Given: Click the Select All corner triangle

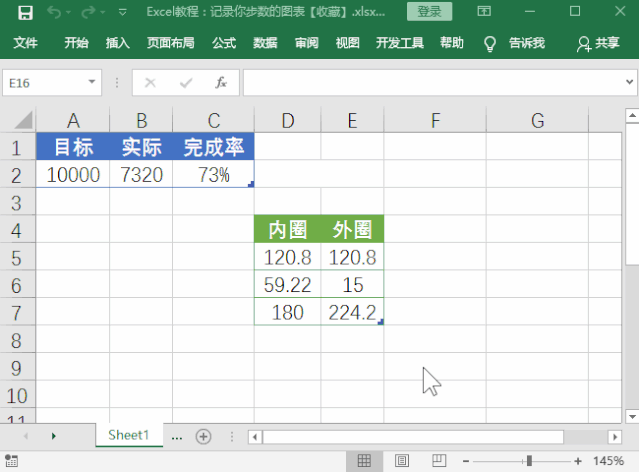Looking at the screenshot, I should (x=24, y=120).
